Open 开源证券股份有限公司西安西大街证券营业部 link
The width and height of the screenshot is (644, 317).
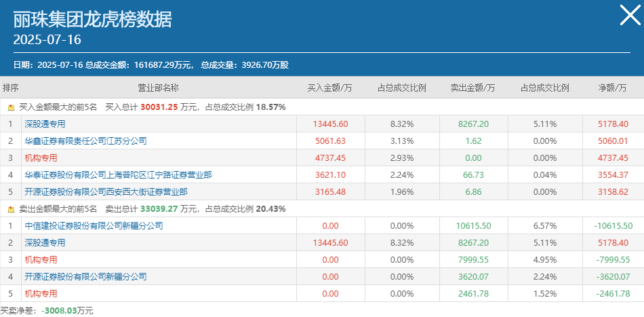click(106, 191)
